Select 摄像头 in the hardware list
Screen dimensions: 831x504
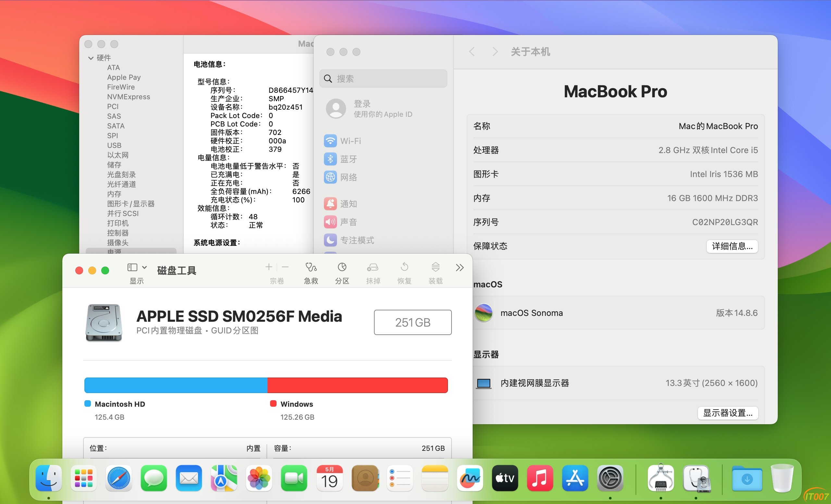tap(118, 243)
